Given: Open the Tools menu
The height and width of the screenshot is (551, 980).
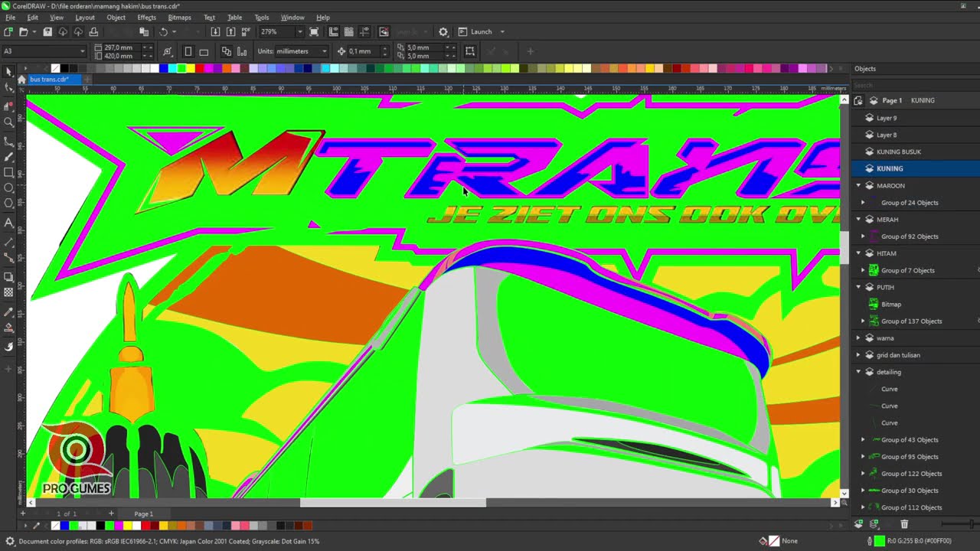Looking at the screenshot, I should tap(261, 17).
